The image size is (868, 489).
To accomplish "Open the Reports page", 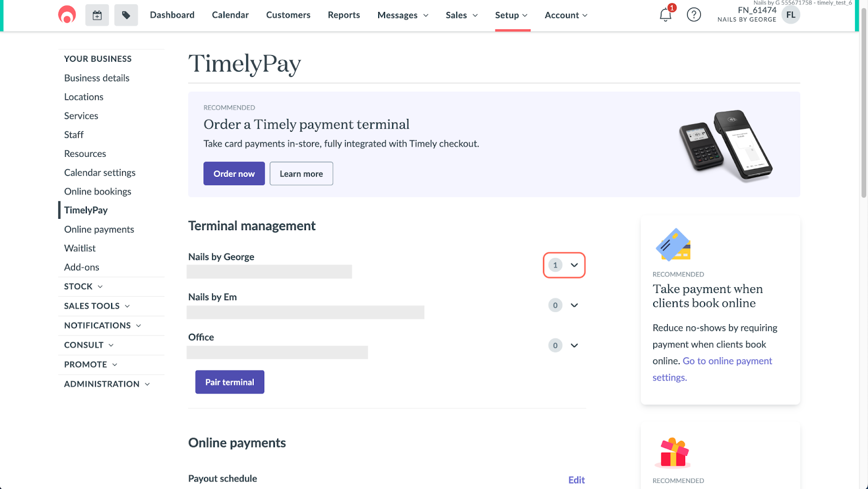I will pos(344,15).
